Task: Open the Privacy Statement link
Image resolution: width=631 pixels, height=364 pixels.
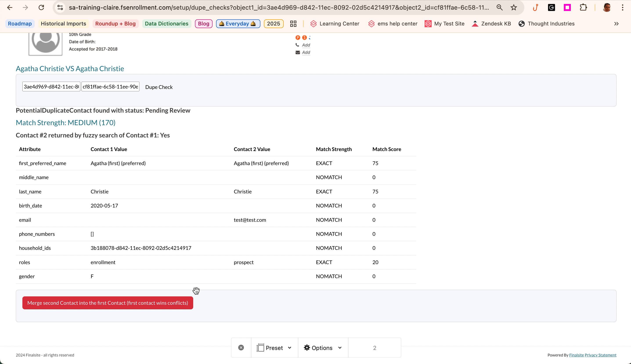Action: pyautogui.click(x=600, y=355)
